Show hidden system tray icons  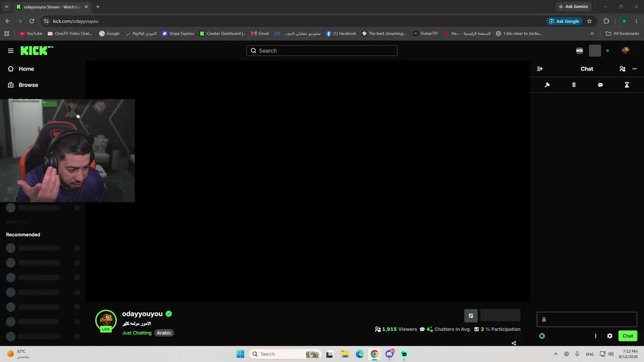(555, 354)
